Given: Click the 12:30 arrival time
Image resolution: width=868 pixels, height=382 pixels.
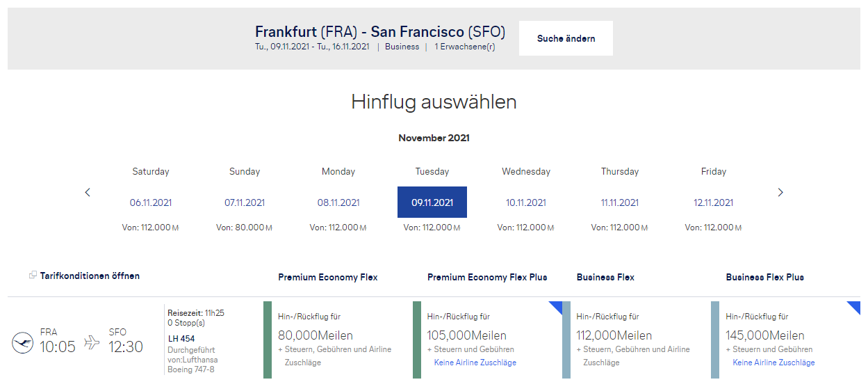Looking at the screenshot, I should 126,347.
